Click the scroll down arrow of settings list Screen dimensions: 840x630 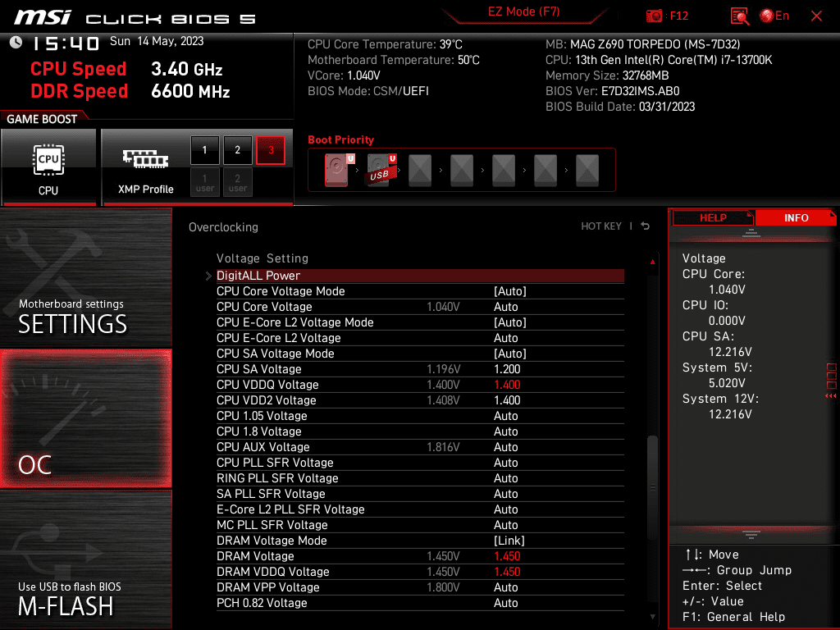click(652, 617)
